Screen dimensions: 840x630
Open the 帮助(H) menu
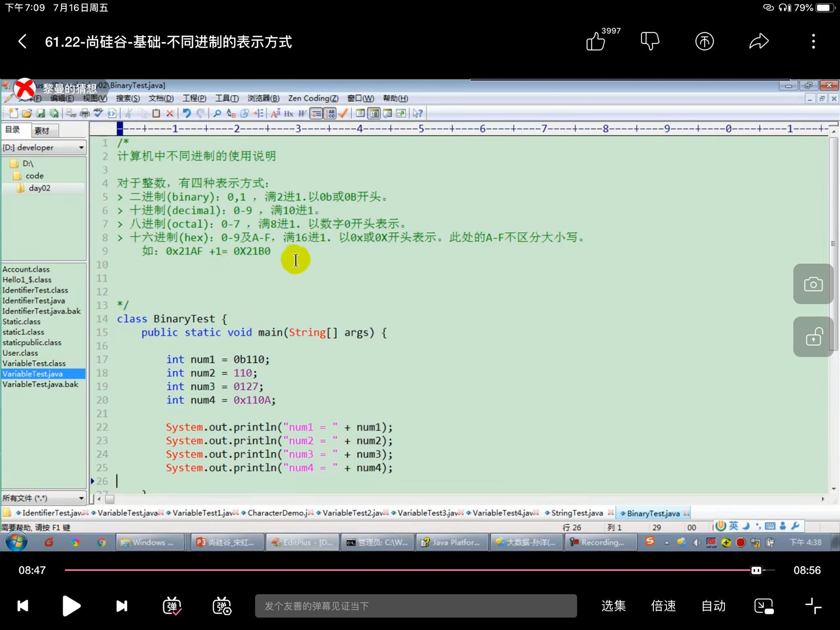[395, 98]
